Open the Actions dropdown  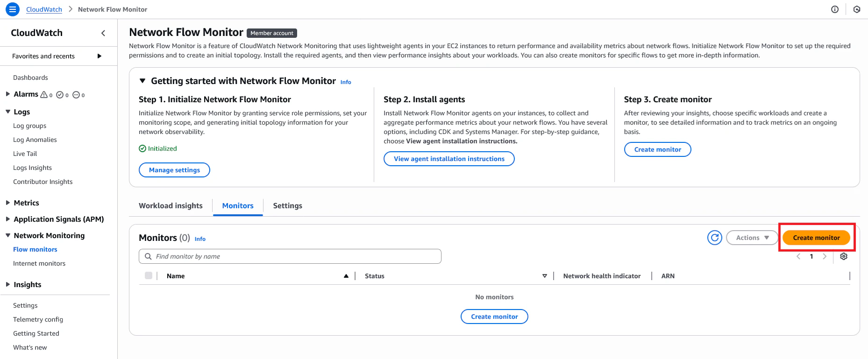click(752, 238)
